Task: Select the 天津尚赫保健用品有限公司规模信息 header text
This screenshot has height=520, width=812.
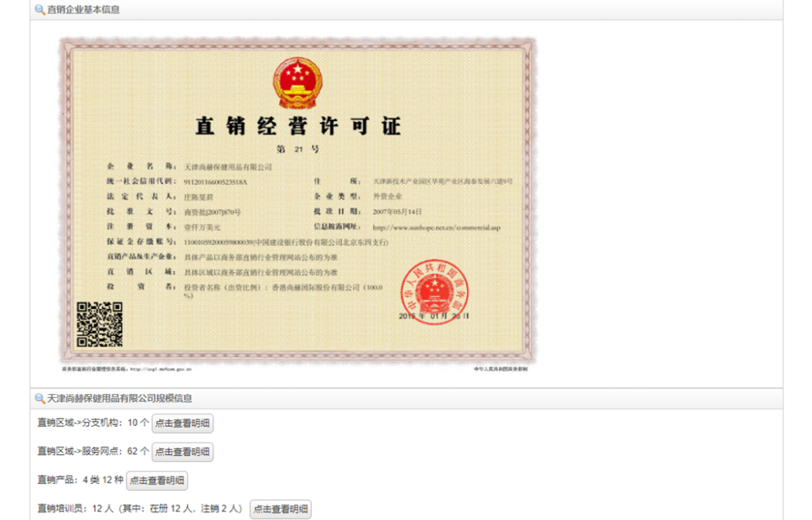Action: (120, 398)
